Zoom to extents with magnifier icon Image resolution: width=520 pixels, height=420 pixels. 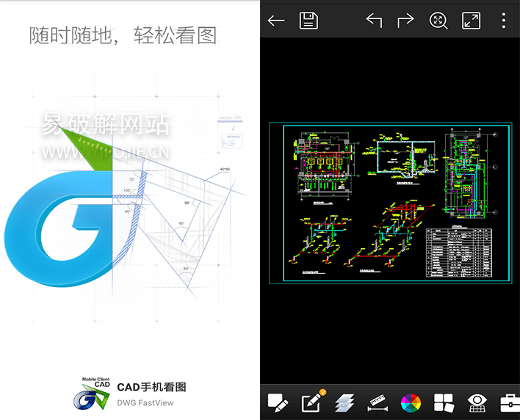[x=438, y=21]
